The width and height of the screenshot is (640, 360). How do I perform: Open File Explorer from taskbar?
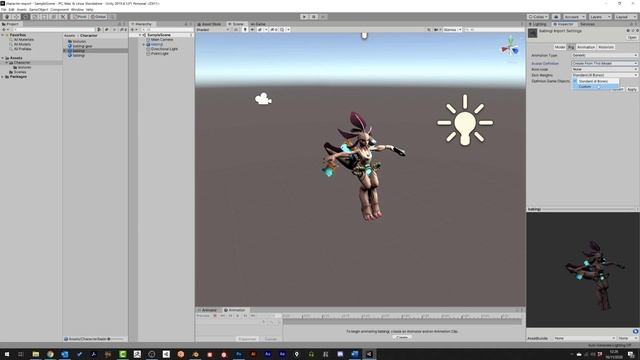(36, 354)
